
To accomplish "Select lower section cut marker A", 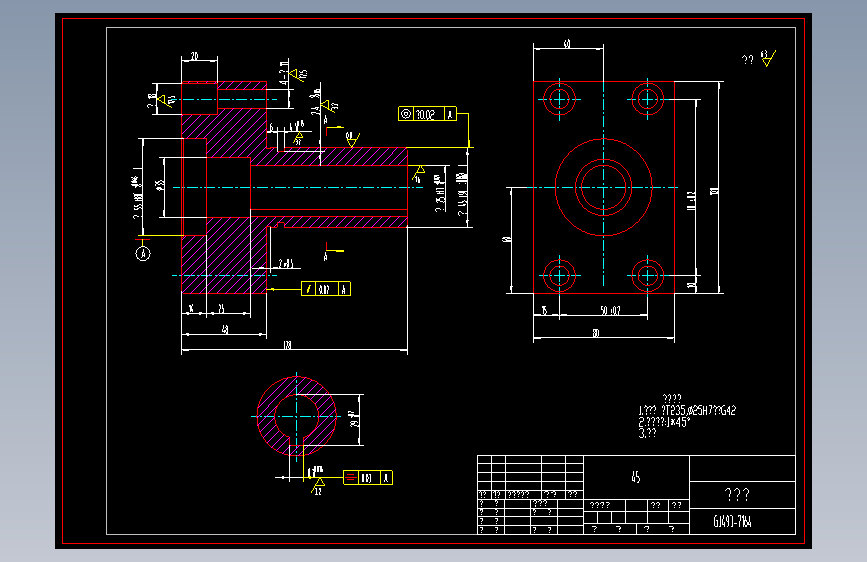I will click(x=333, y=252).
